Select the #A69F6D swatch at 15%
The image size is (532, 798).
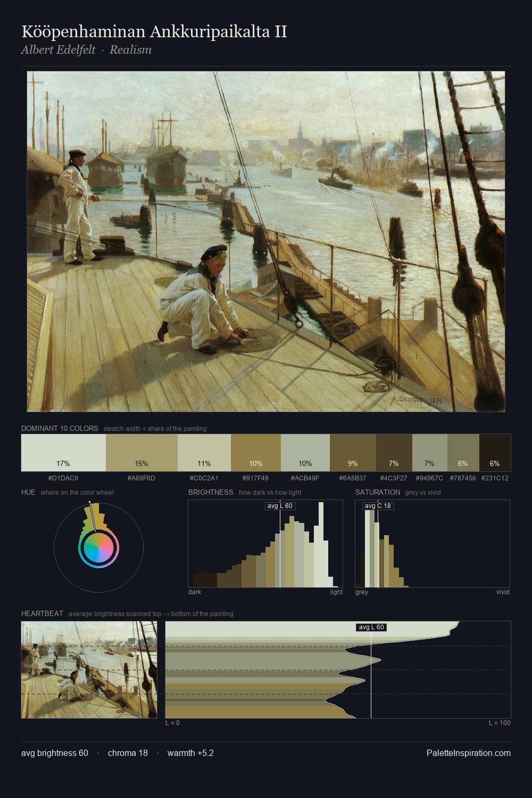click(x=142, y=453)
